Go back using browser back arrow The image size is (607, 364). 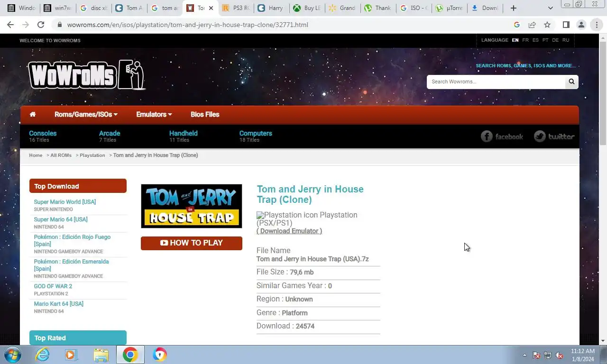(10, 25)
